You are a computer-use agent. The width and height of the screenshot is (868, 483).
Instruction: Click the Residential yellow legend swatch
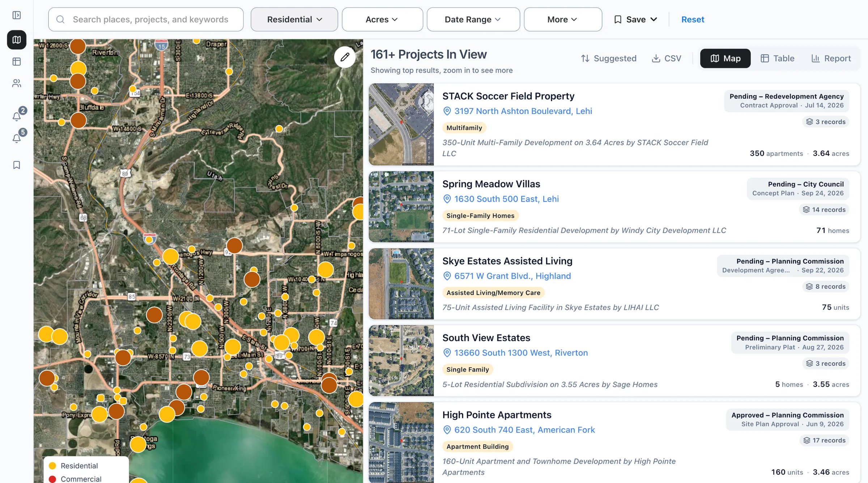pos(52,466)
